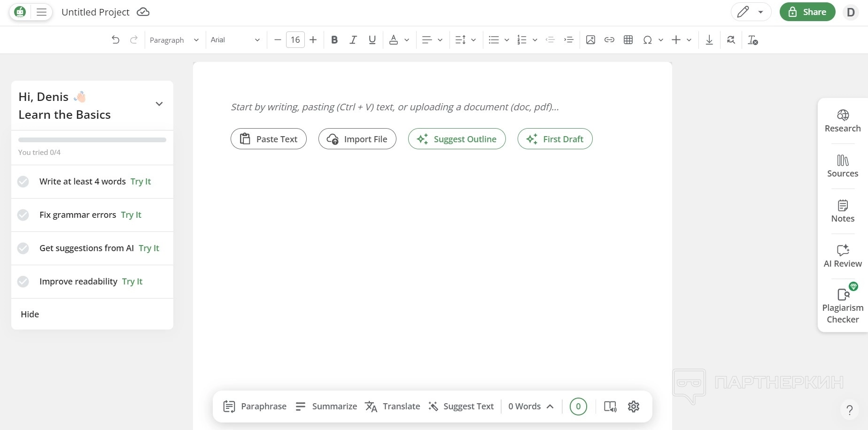868x430 pixels.
Task: Click the Bold formatting icon
Action: point(334,40)
